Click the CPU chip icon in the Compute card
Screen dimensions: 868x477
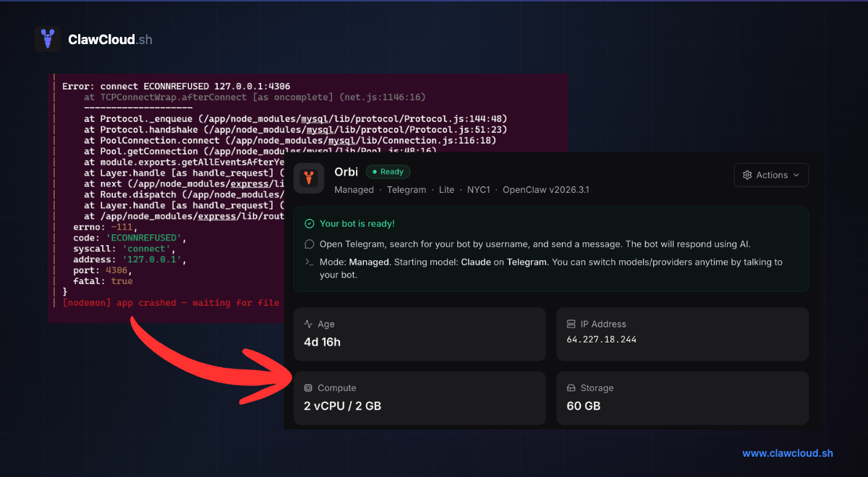[x=307, y=387]
